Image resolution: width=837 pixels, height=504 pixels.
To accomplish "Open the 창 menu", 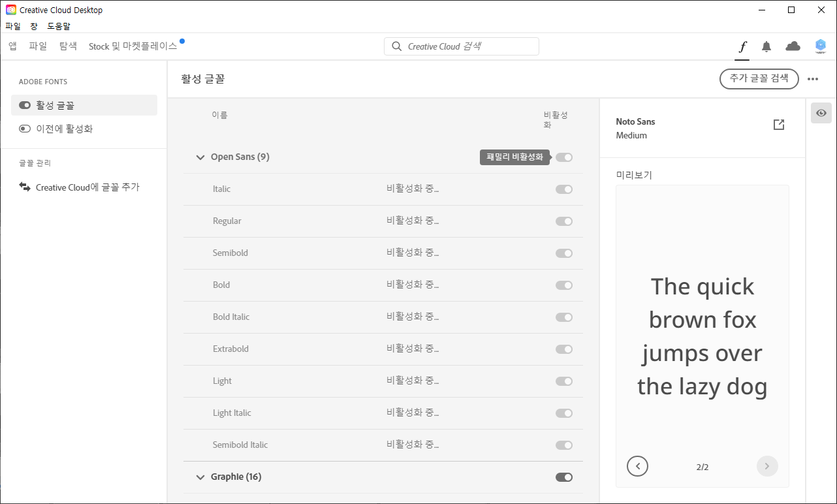I will pos(34,26).
